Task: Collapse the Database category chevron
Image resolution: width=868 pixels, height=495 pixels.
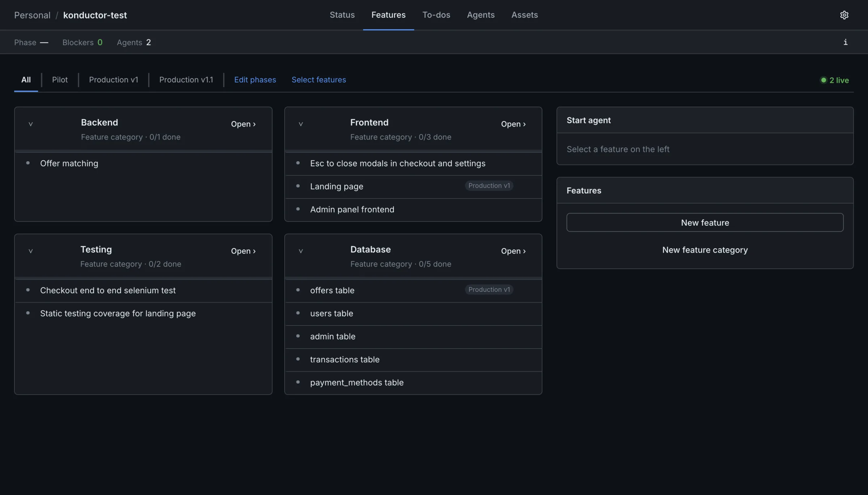Action: (301, 251)
